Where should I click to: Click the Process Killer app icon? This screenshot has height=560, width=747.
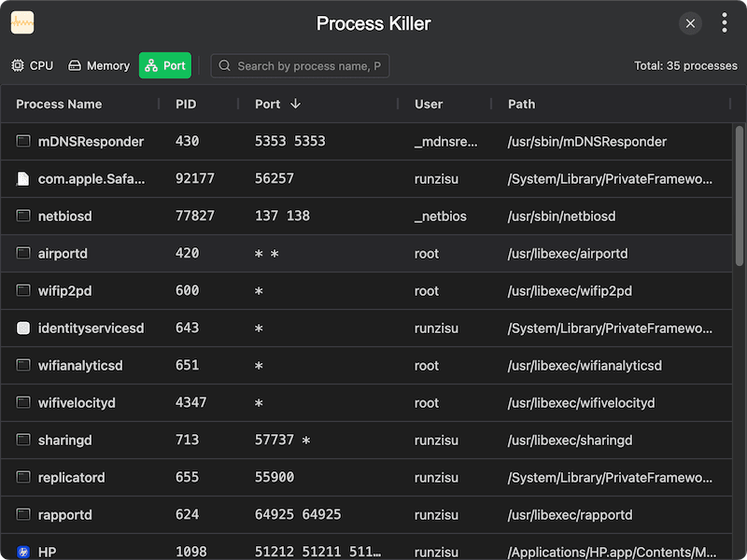pyautogui.click(x=22, y=23)
